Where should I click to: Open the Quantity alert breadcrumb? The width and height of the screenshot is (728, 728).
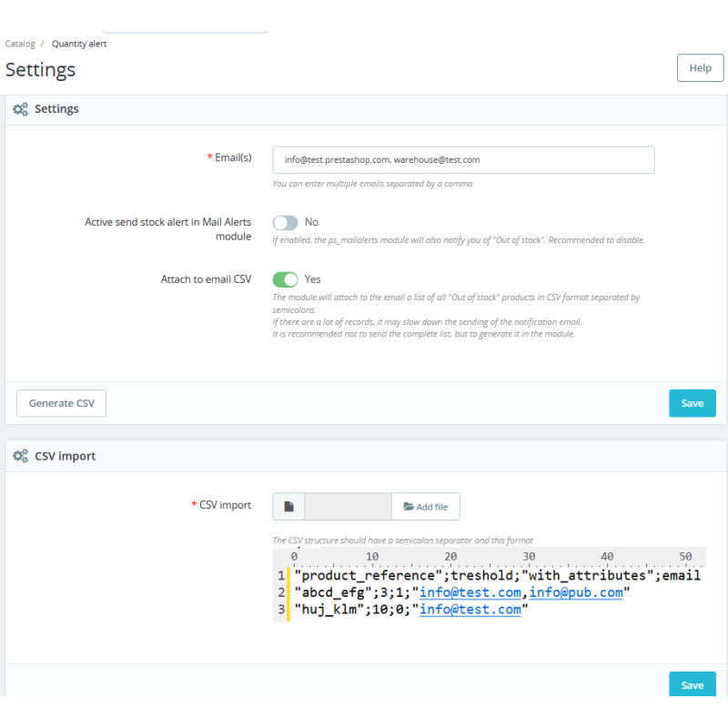pyautogui.click(x=79, y=44)
